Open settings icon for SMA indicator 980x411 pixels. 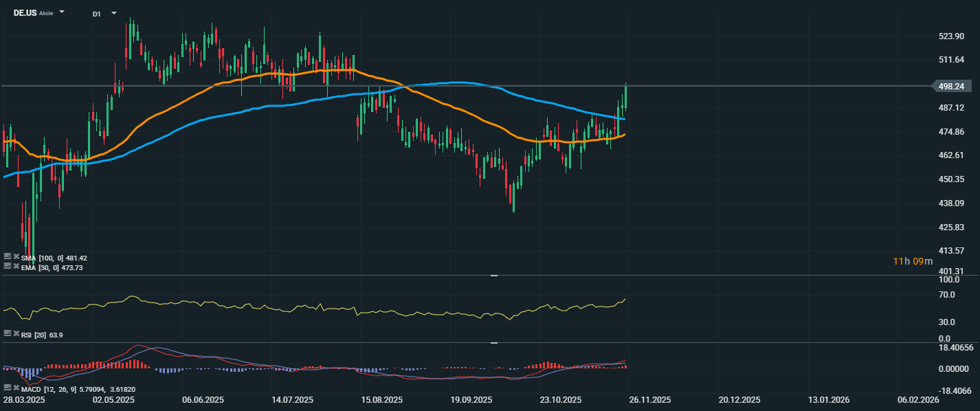pos(7,258)
